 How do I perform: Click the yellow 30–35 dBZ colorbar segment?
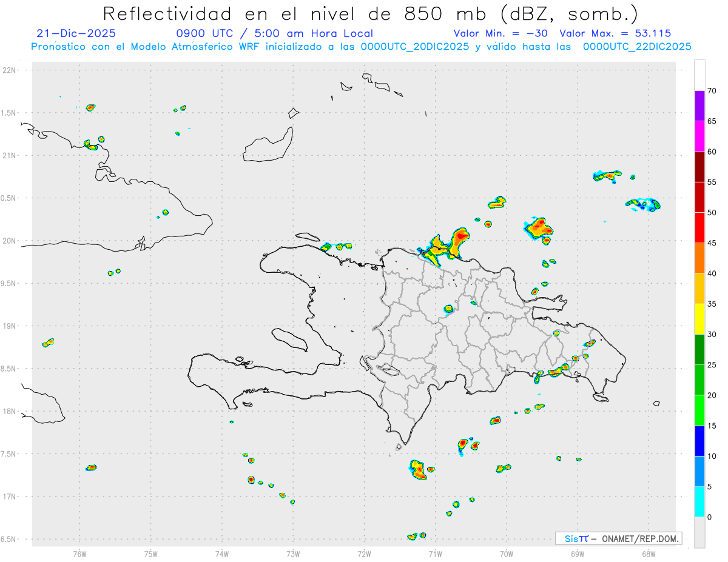pos(699,319)
